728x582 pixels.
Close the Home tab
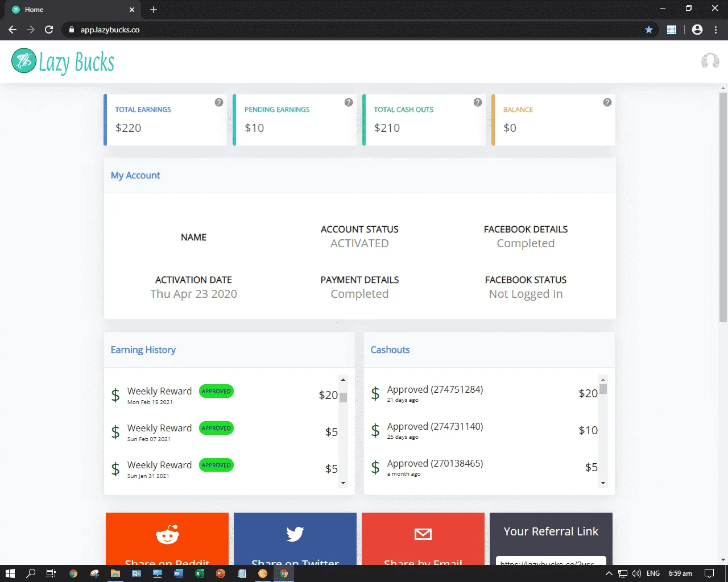132,10
